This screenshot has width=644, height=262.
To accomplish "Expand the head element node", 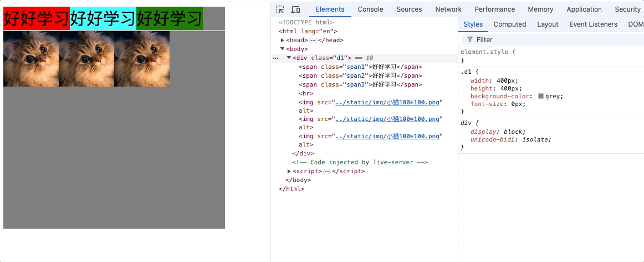I will tap(283, 41).
